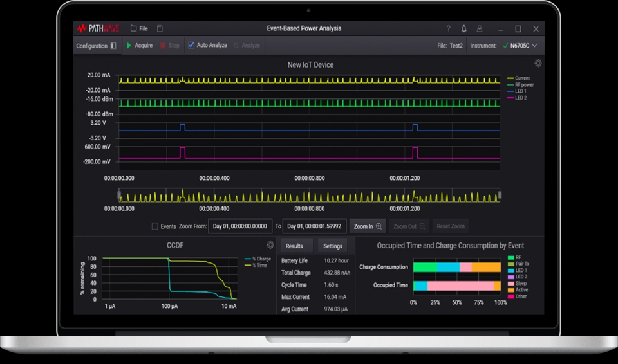618x364 pixels.
Task: Click right handle of overview range slider
Action: point(500,195)
